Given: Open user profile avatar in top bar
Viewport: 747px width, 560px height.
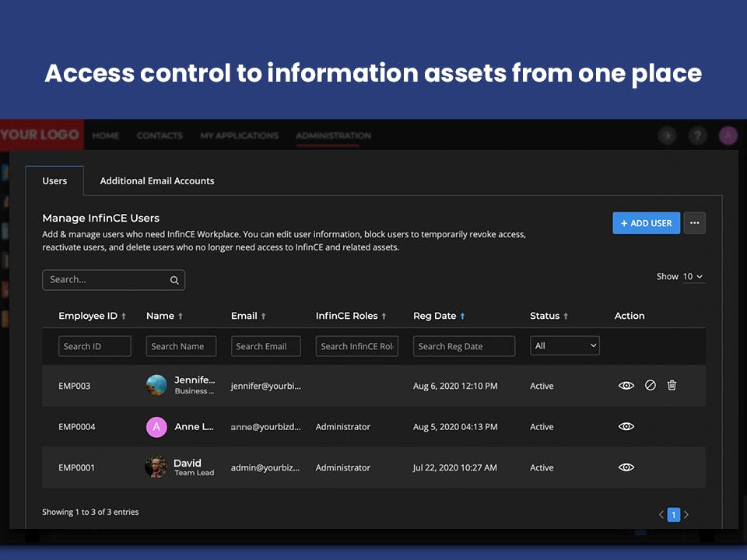Looking at the screenshot, I should (x=728, y=135).
